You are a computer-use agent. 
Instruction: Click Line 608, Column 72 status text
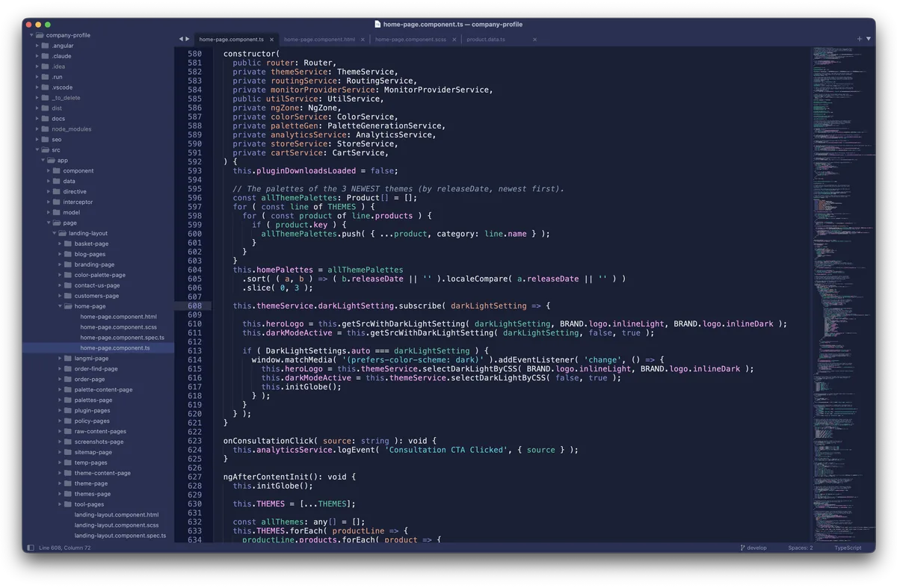pyautogui.click(x=64, y=548)
